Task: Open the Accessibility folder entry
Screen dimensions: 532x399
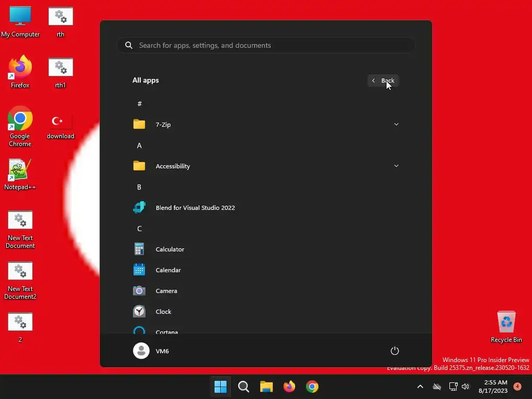Action: 265,166
